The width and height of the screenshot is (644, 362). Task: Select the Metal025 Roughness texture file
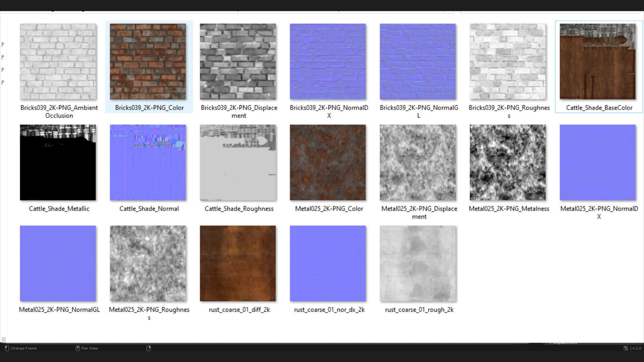(148, 263)
